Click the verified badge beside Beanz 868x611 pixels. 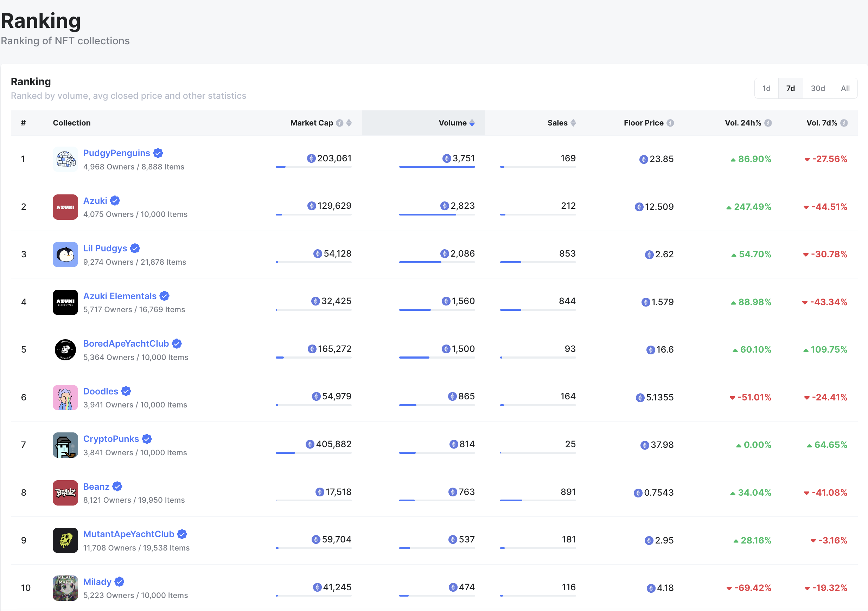pyautogui.click(x=117, y=486)
